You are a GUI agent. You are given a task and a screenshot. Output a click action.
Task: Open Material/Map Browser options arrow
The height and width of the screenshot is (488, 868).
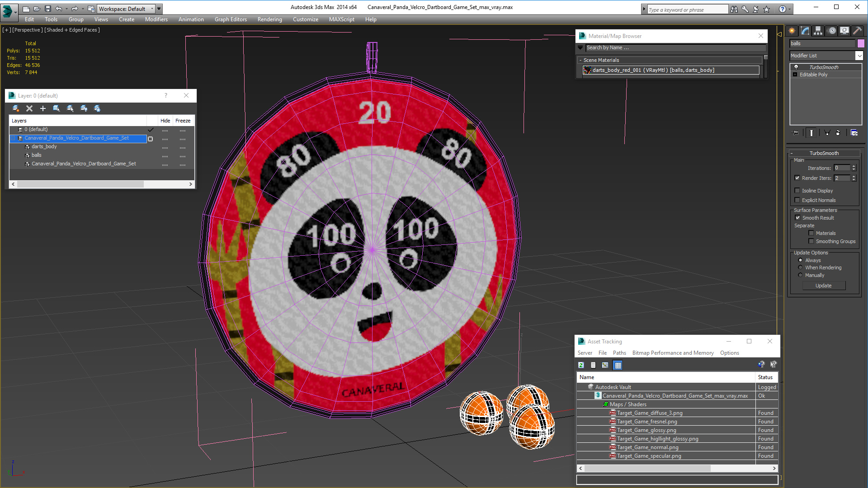click(580, 47)
